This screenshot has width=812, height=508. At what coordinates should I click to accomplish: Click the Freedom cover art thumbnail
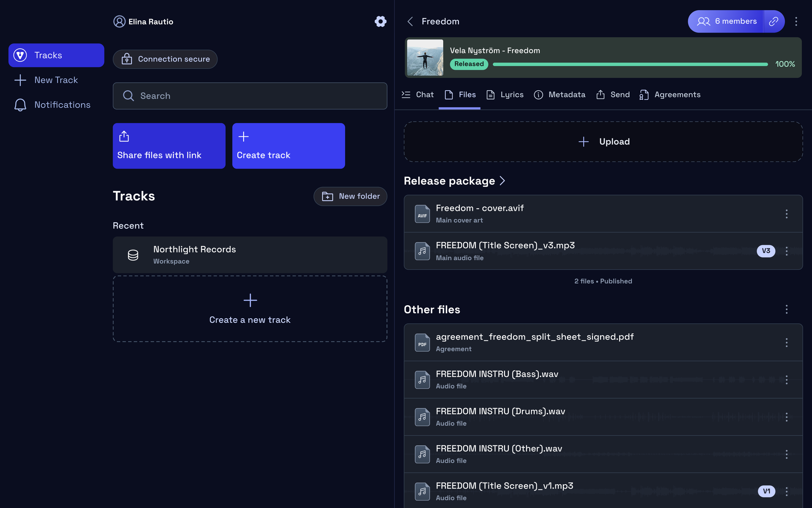click(x=425, y=58)
